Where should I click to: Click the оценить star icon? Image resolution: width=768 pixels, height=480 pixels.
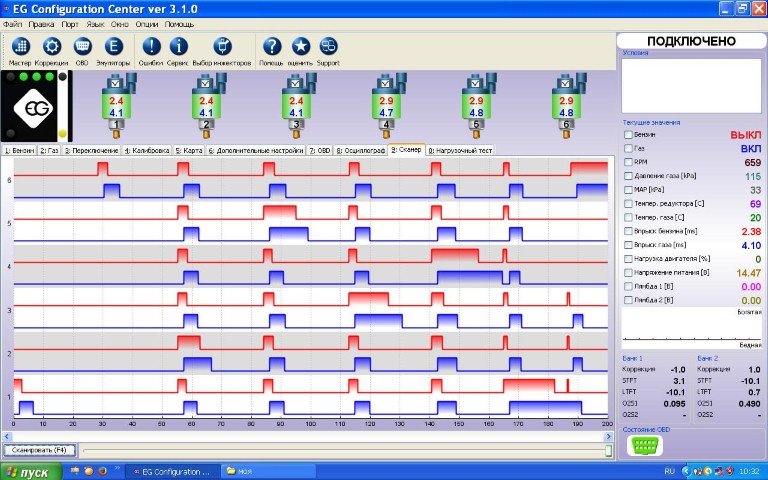pos(300,47)
